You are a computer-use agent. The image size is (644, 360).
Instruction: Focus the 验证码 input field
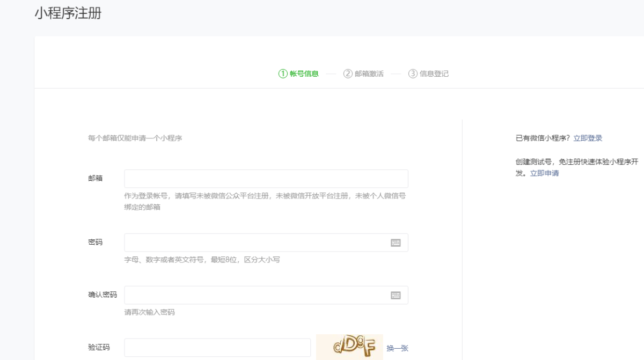pyautogui.click(x=217, y=347)
